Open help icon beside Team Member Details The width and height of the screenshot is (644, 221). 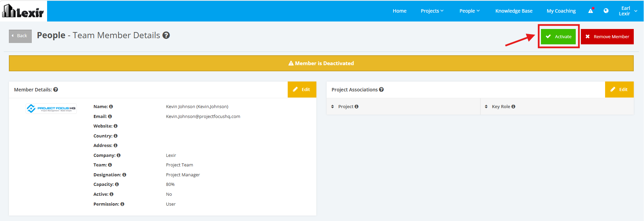[x=166, y=35]
